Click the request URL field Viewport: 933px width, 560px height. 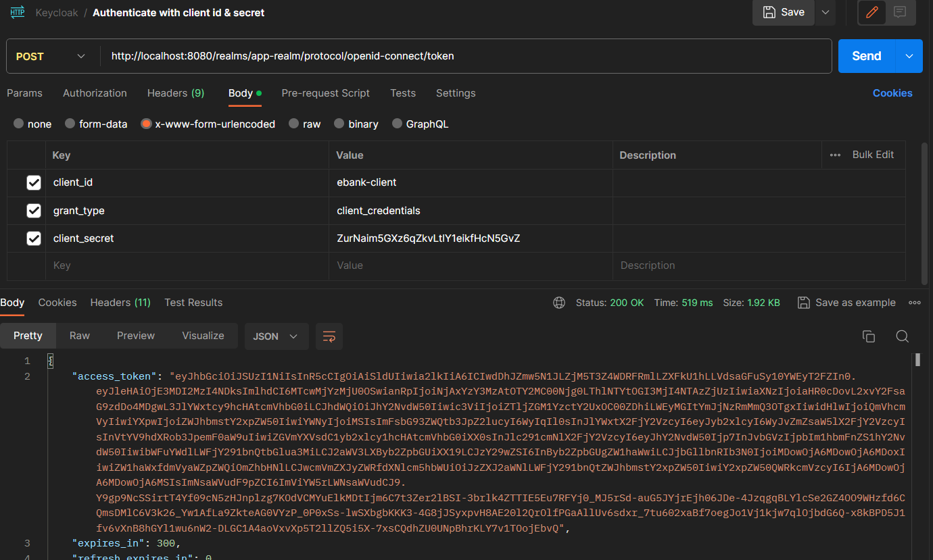click(x=466, y=56)
